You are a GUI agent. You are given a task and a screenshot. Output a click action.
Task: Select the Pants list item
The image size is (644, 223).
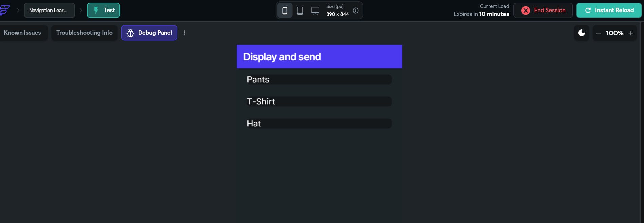click(319, 80)
